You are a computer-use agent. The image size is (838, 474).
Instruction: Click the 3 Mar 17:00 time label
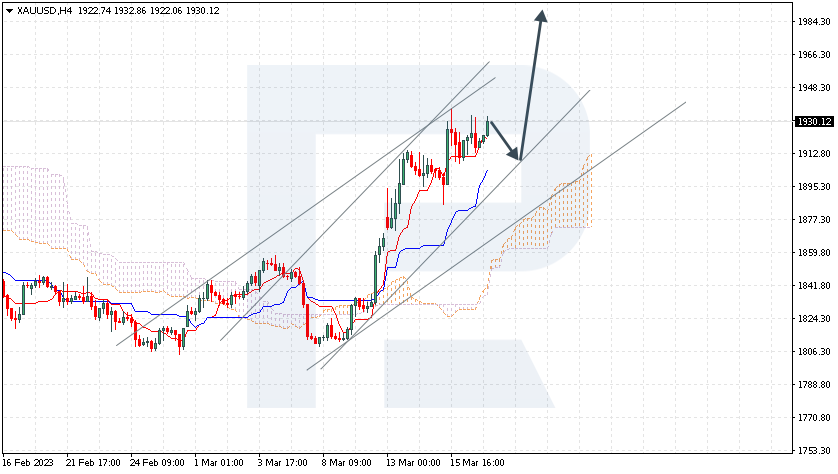(282, 462)
